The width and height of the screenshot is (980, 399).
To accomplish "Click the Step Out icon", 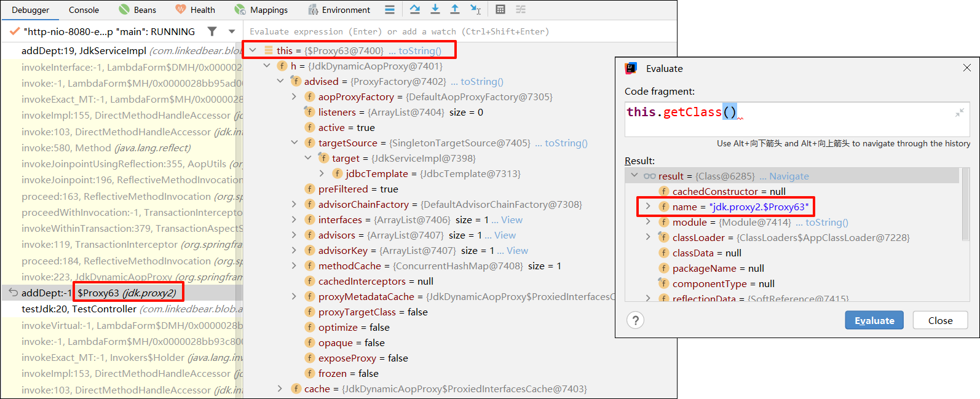I will tap(455, 9).
